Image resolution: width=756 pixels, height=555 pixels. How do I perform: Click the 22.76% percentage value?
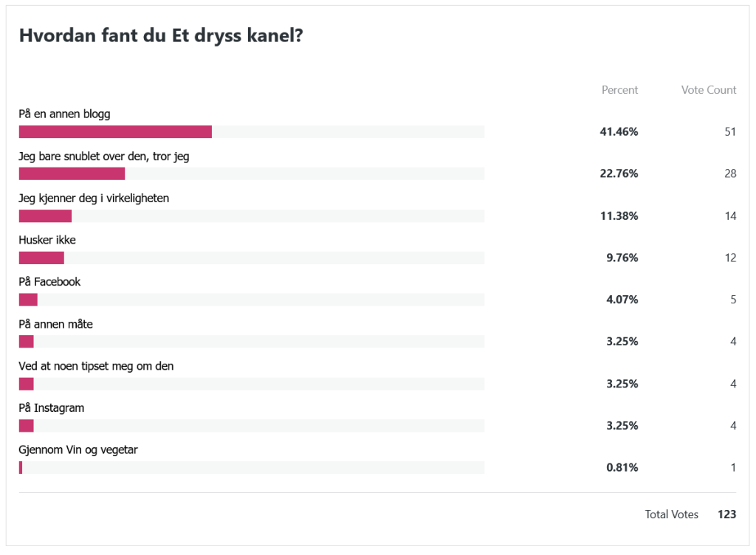point(619,174)
